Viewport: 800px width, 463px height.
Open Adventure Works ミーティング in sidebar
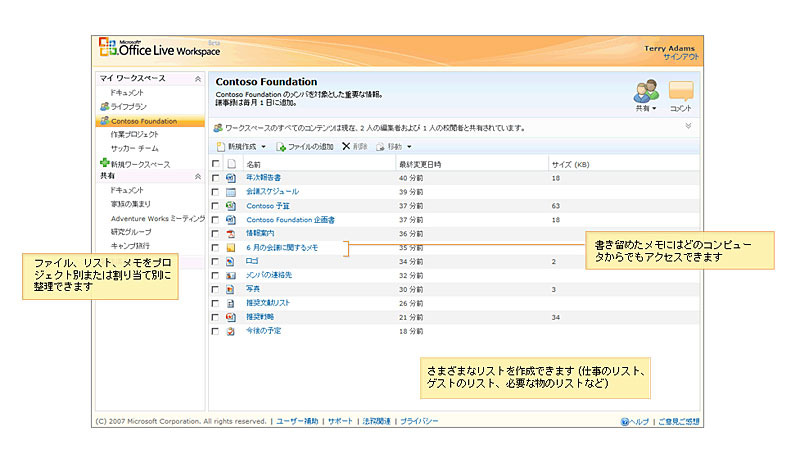[x=158, y=218]
